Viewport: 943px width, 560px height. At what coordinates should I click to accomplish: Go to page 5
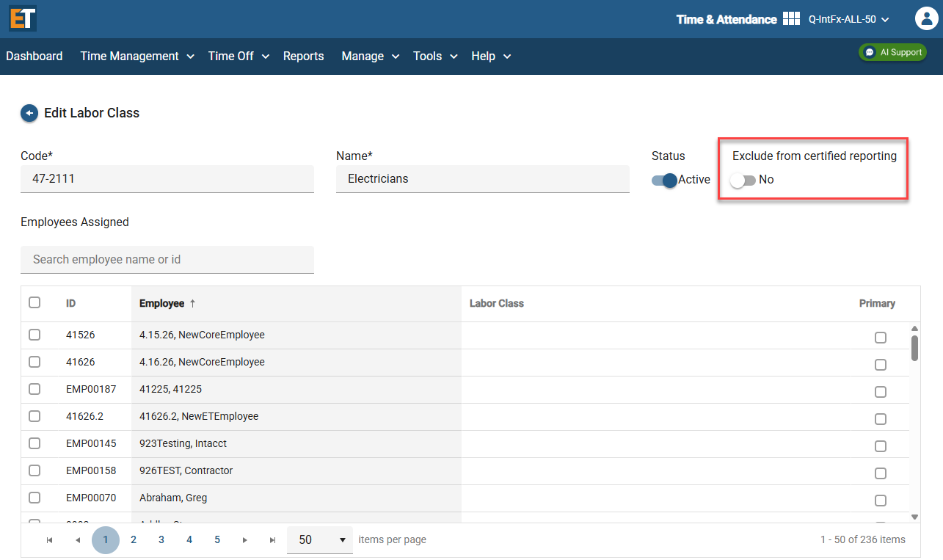[x=217, y=539]
